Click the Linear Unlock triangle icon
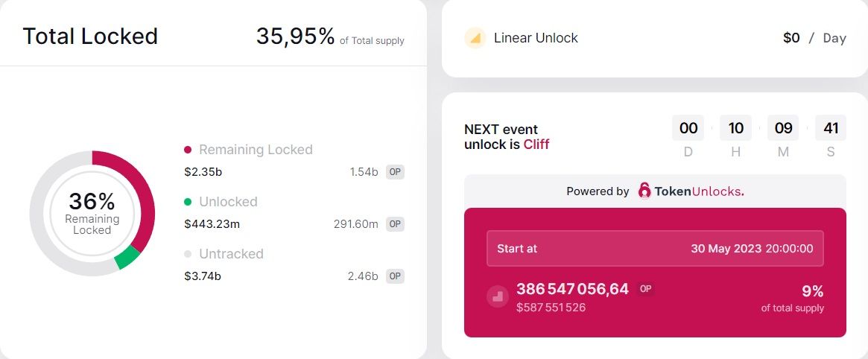 click(475, 38)
